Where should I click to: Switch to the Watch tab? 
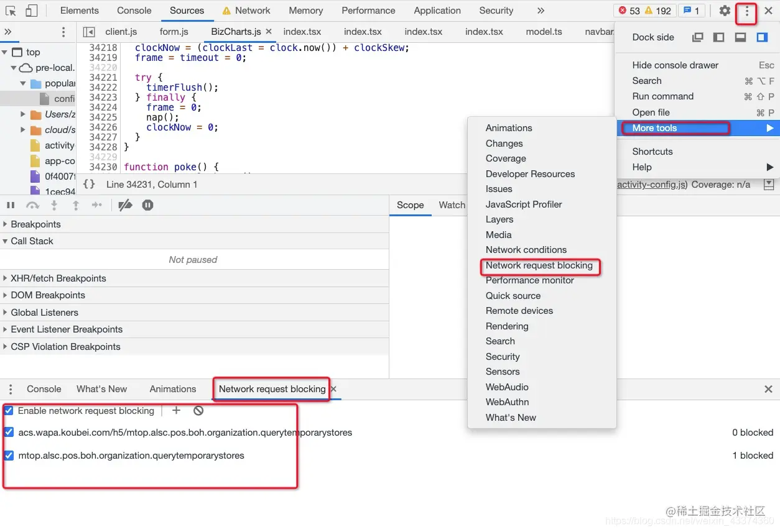(x=452, y=205)
